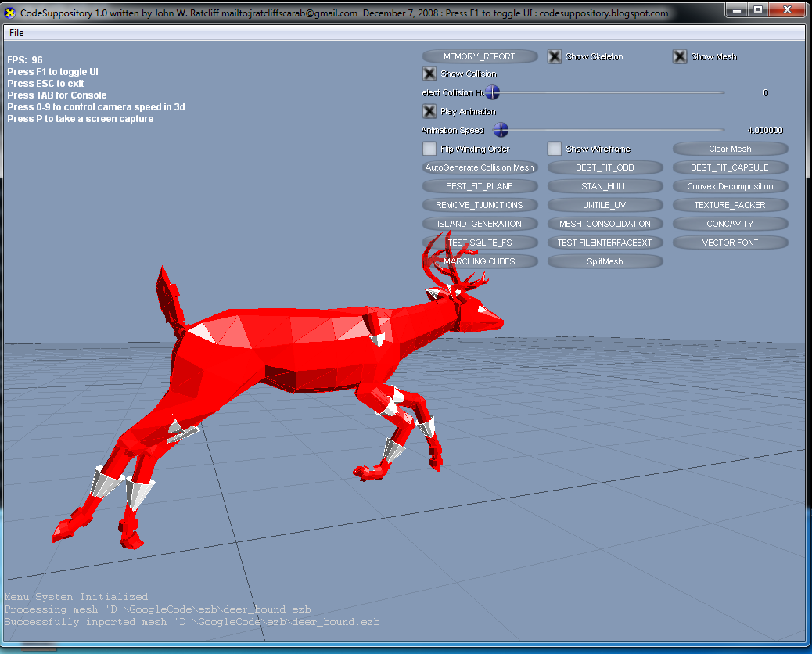Maximize the CodeSuppository window

click(x=757, y=10)
